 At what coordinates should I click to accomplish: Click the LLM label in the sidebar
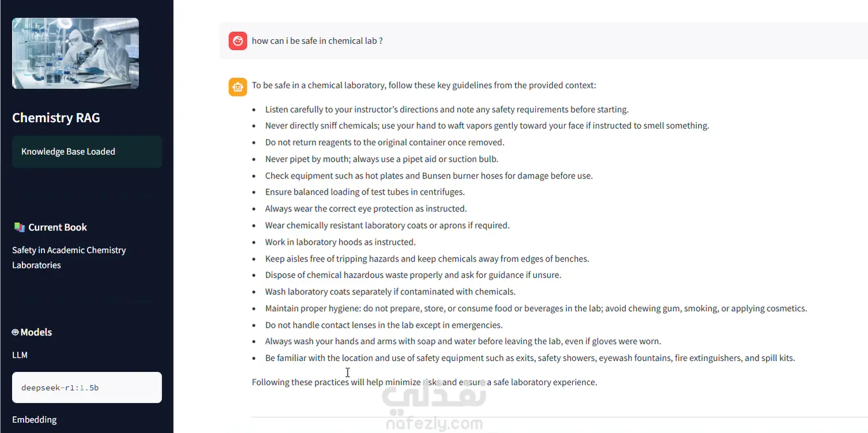coord(20,355)
